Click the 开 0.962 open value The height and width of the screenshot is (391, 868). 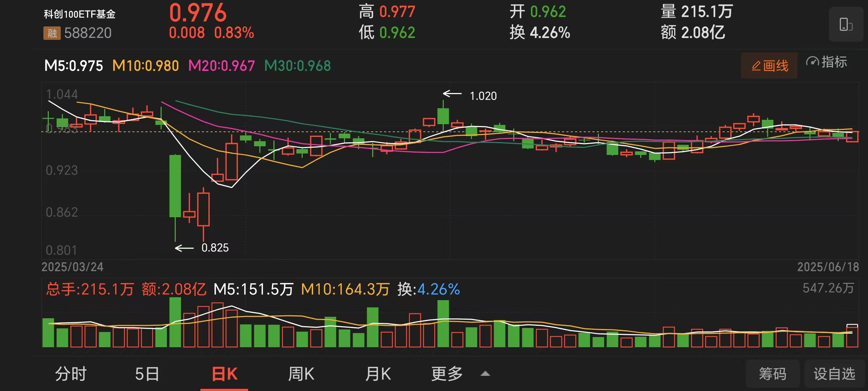click(538, 12)
